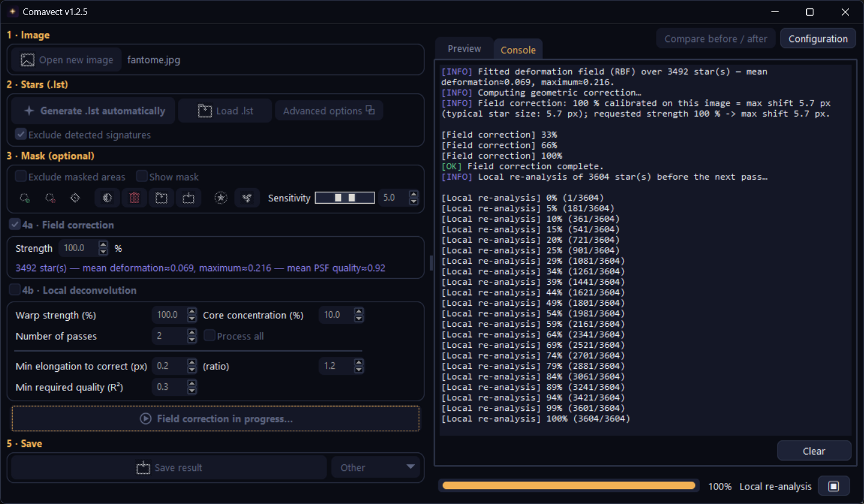
Task: Toggle Exclude detected signatures checkbox
Action: 21,135
